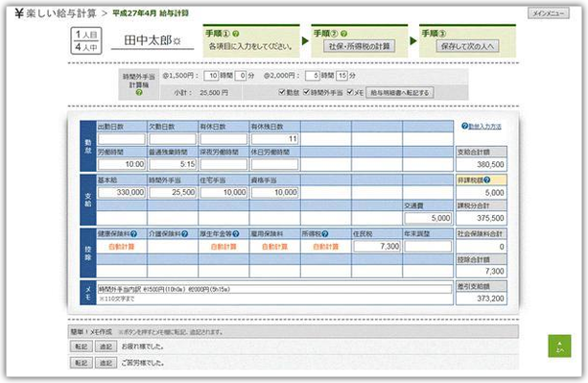Click the 普通残業時間 field showing 5:15

coord(173,164)
